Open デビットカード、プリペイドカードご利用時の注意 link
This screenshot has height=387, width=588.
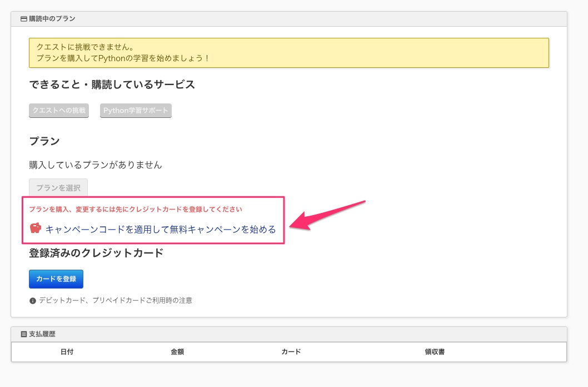[115, 301]
